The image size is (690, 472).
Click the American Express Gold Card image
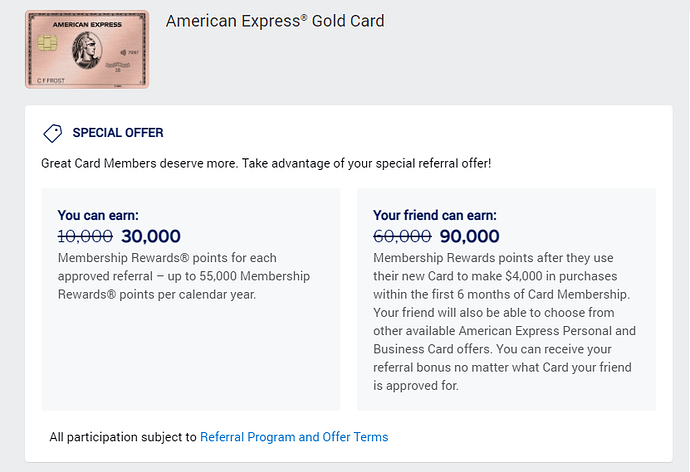click(87, 50)
